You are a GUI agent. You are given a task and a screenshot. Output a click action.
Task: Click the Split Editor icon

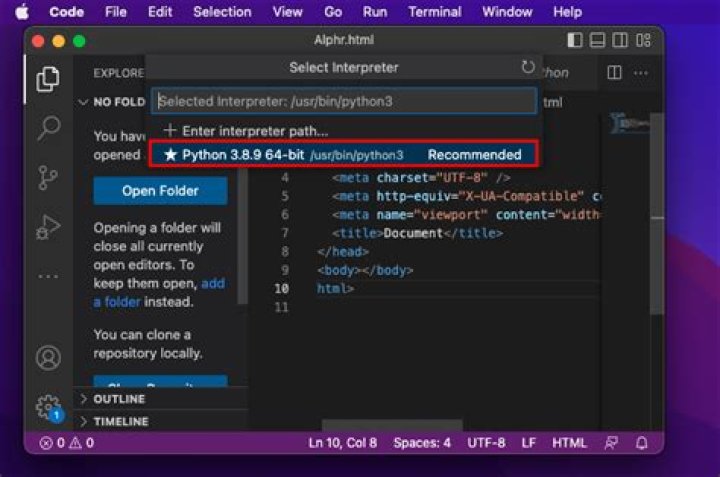point(614,73)
